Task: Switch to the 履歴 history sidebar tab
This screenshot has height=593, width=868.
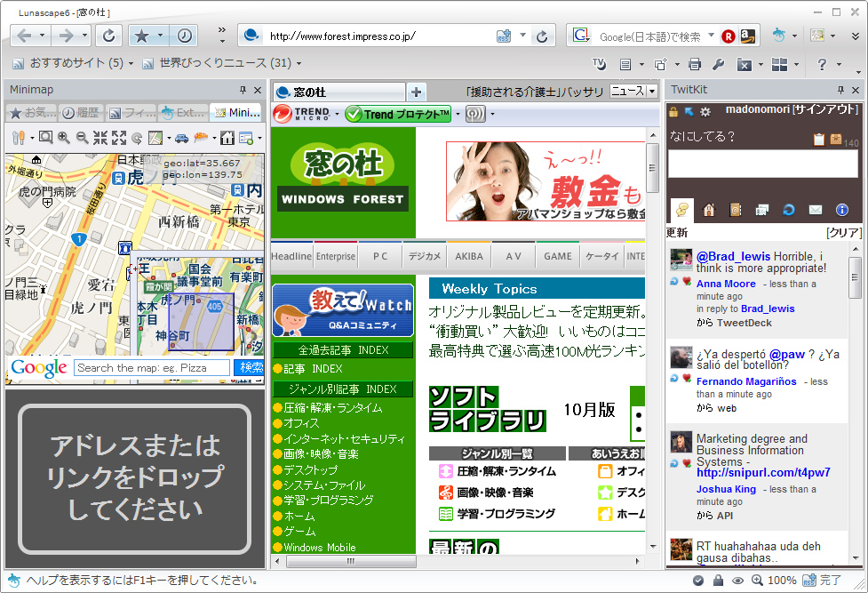Action: click(x=81, y=113)
